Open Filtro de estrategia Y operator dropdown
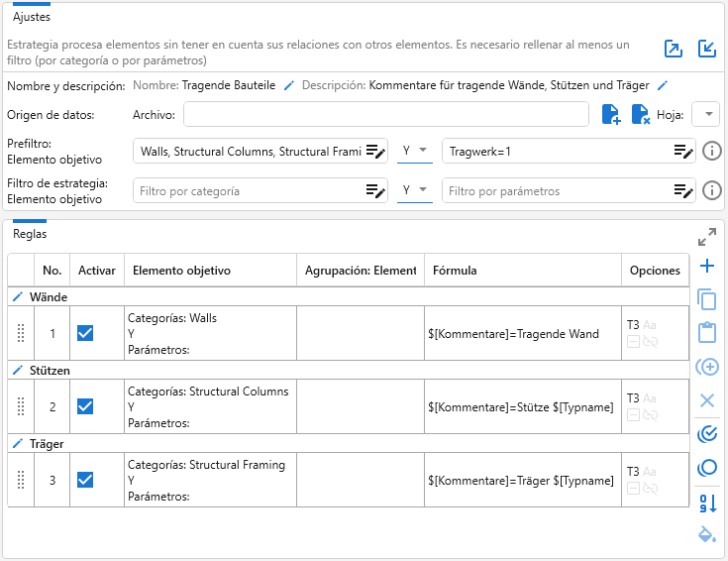This screenshot has width=728, height=561. tap(415, 190)
